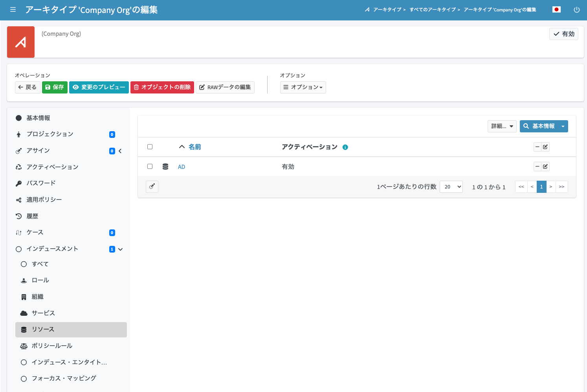Open パスワード in the side menu
The height and width of the screenshot is (392, 587).
tap(71, 183)
